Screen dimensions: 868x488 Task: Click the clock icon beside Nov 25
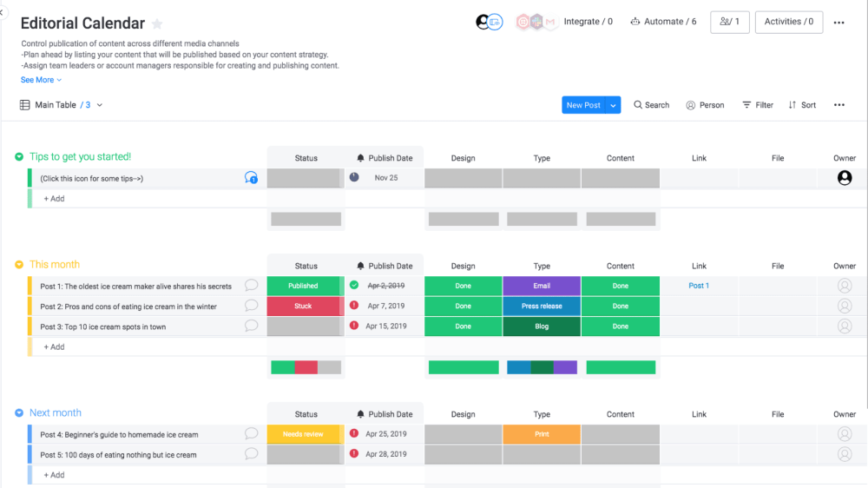pos(354,177)
